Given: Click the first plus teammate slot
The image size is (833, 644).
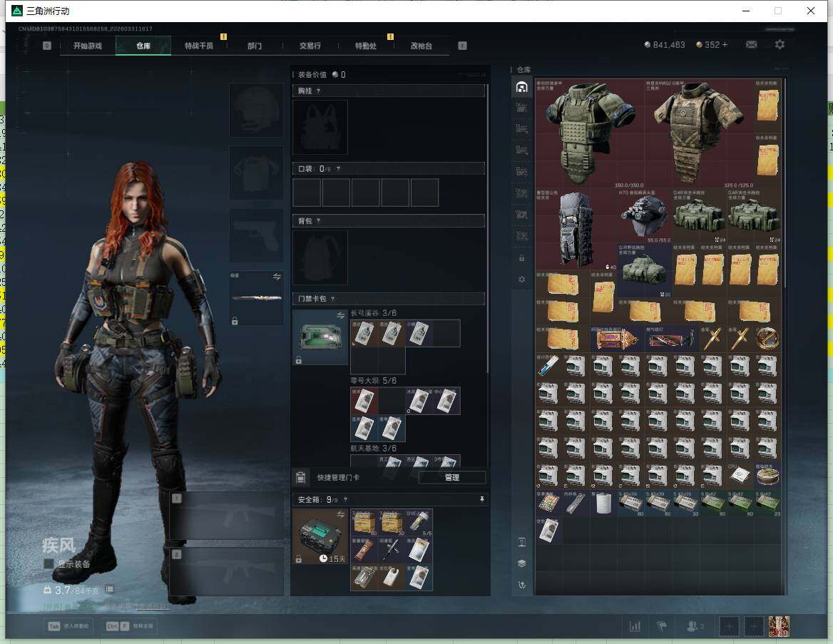Looking at the screenshot, I should point(729,627).
